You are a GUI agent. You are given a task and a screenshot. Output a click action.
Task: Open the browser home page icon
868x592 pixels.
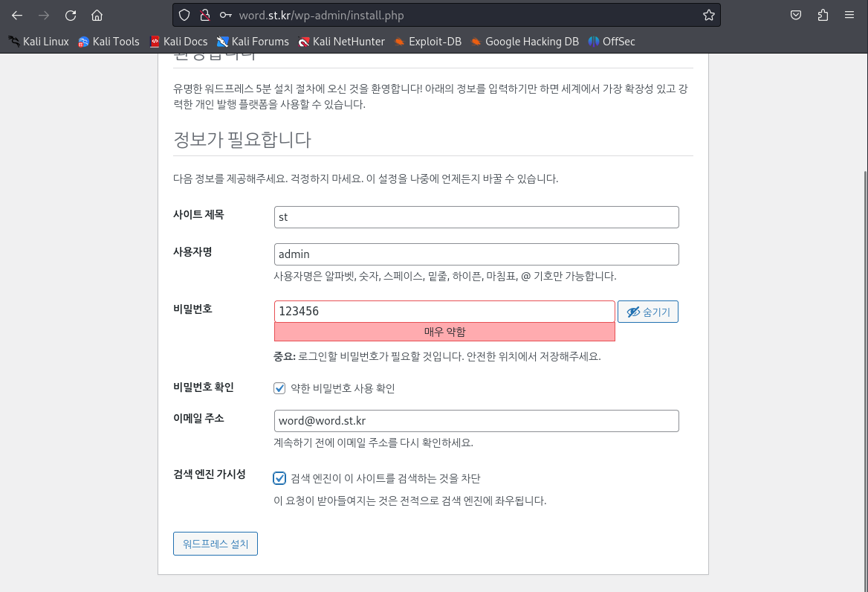tap(97, 16)
